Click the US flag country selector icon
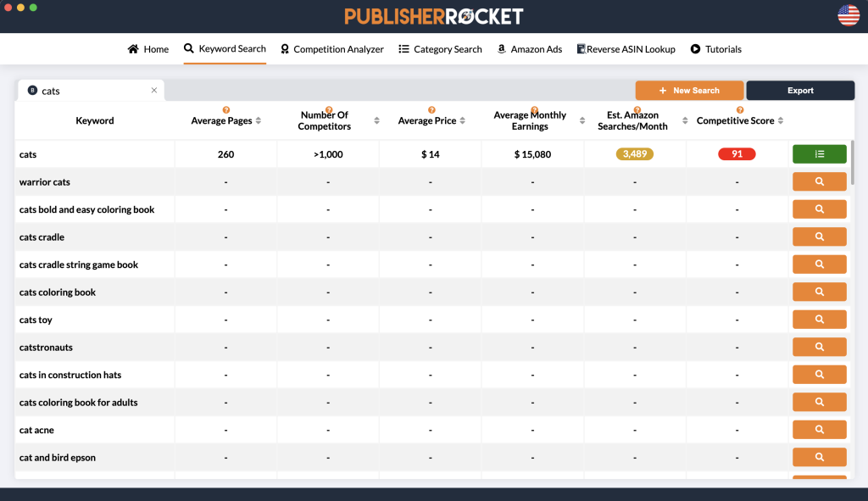 848,15
